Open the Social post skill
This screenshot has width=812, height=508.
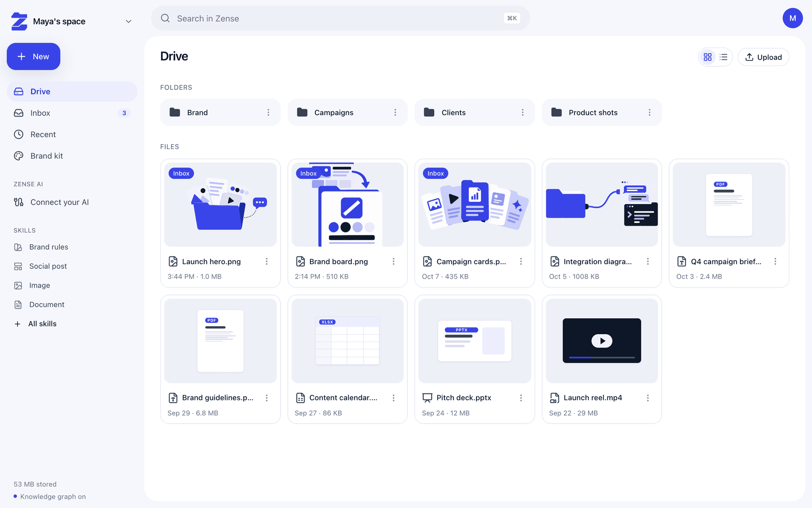[72, 266]
